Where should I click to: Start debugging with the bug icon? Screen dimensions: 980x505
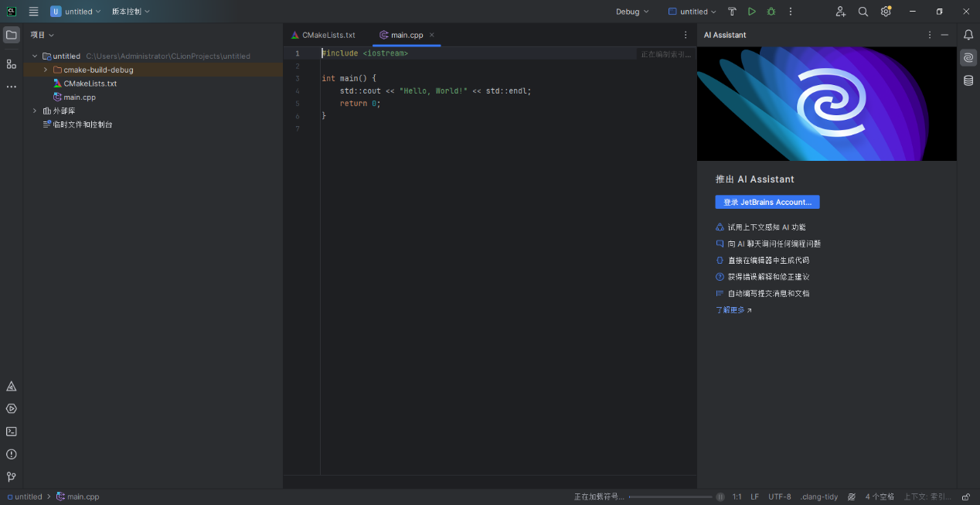pos(771,12)
